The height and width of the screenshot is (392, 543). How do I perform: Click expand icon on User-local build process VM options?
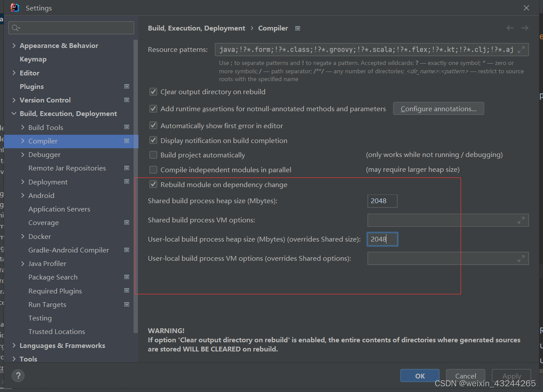tap(521, 258)
